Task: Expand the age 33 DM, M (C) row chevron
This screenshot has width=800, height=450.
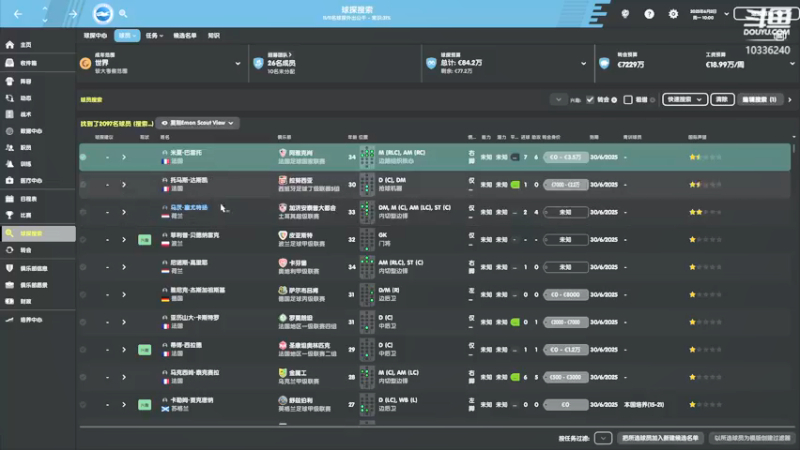Action: point(124,212)
